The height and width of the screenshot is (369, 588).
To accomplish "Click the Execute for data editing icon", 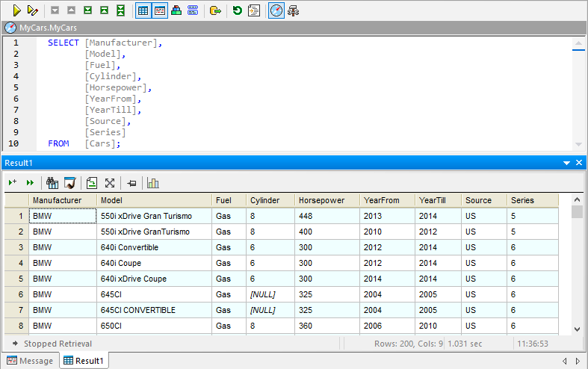I will coord(32,10).
